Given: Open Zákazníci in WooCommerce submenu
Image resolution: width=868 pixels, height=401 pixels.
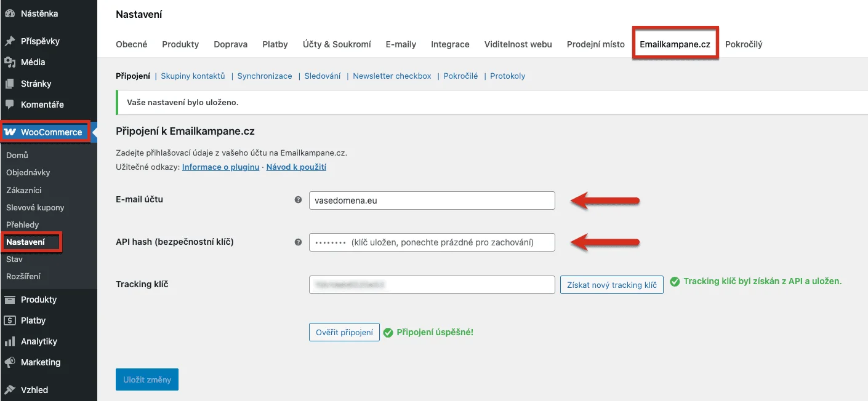Looking at the screenshot, I should coord(24,191).
